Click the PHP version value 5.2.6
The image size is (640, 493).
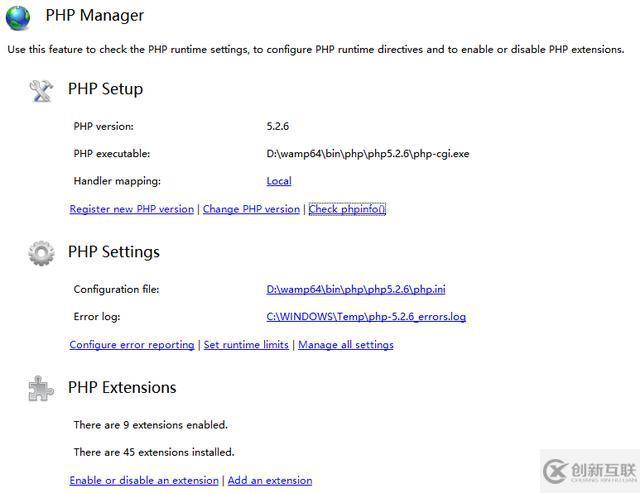click(x=278, y=126)
